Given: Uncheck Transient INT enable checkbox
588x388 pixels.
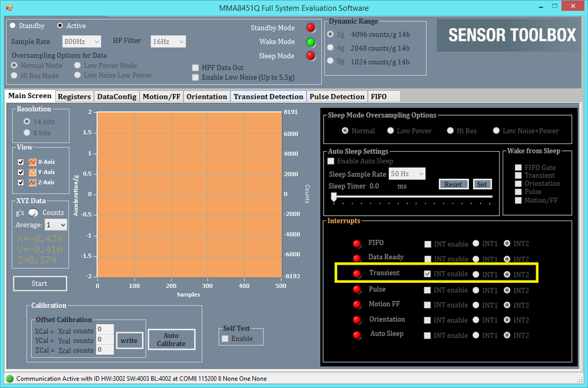Looking at the screenshot, I should tap(427, 274).
